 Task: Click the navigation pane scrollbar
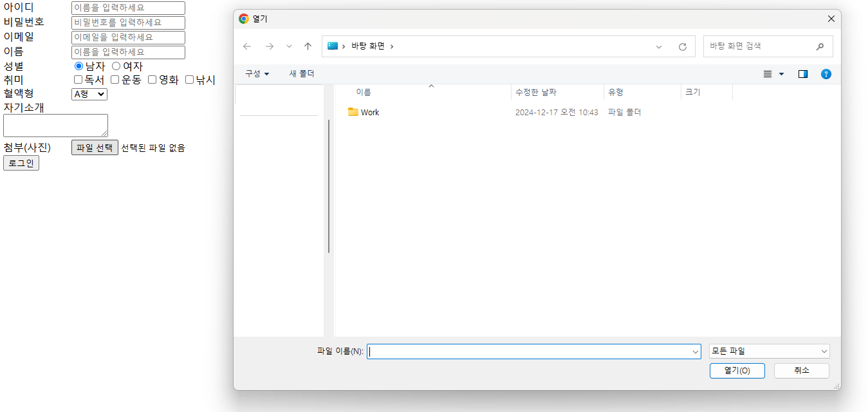click(329, 187)
